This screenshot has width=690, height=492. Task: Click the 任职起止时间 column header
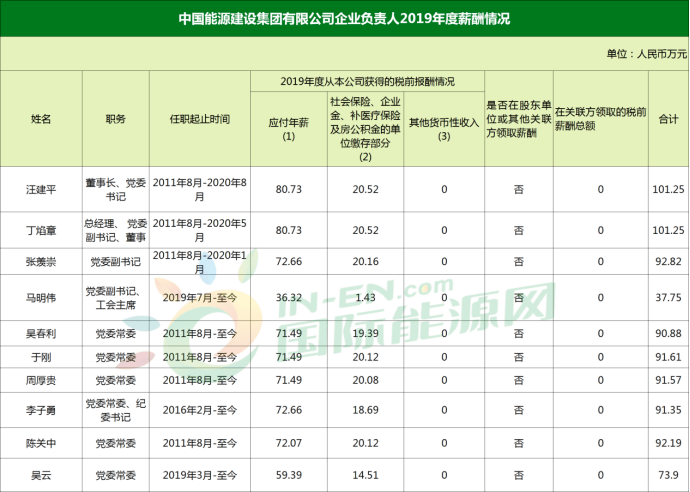[x=200, y=119]
